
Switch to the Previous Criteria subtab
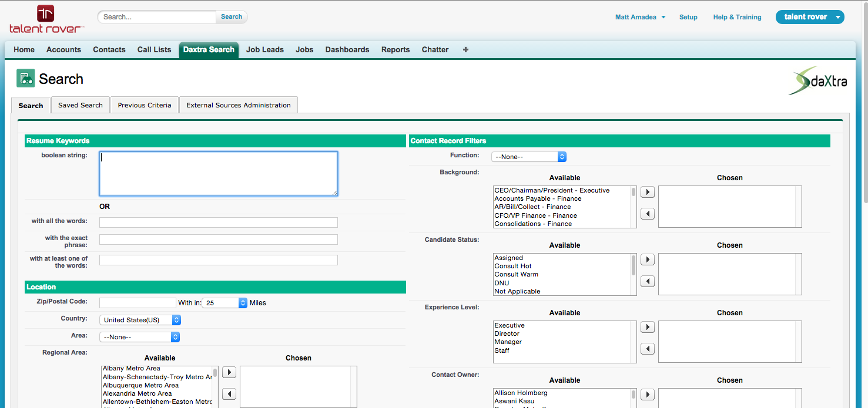tap(145, 105)
